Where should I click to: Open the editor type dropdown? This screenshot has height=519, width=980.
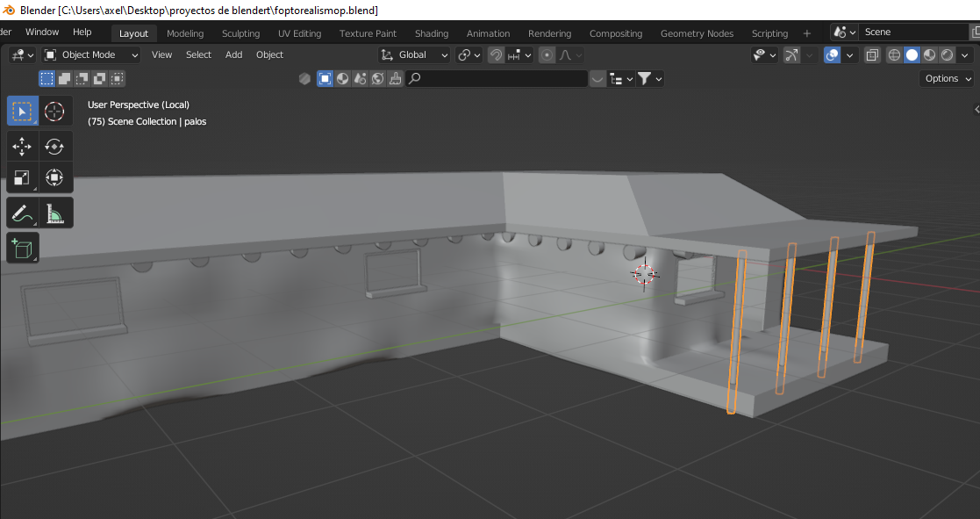[x=22, y=55]
